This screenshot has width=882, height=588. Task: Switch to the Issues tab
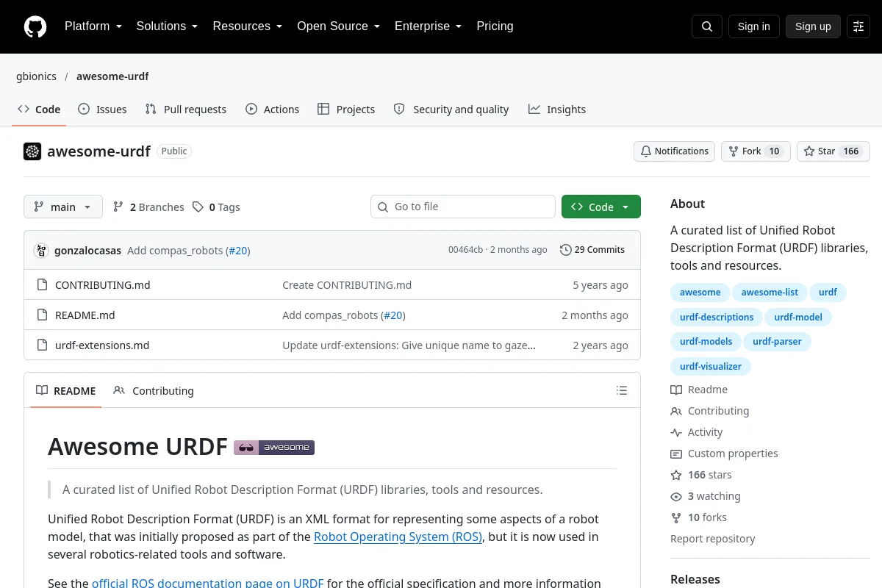point(102,110)
